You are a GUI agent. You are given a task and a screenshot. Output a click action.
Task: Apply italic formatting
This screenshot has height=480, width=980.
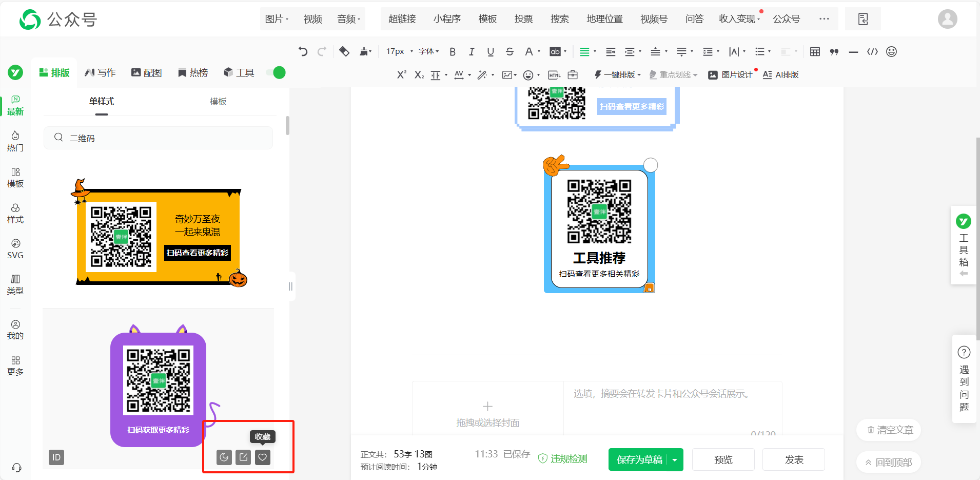coord(472,51)
